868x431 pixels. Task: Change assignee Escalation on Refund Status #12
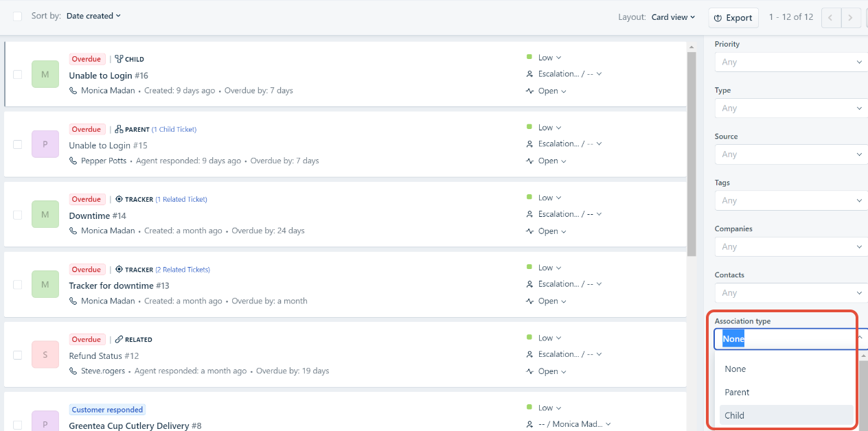coord(570,354)
